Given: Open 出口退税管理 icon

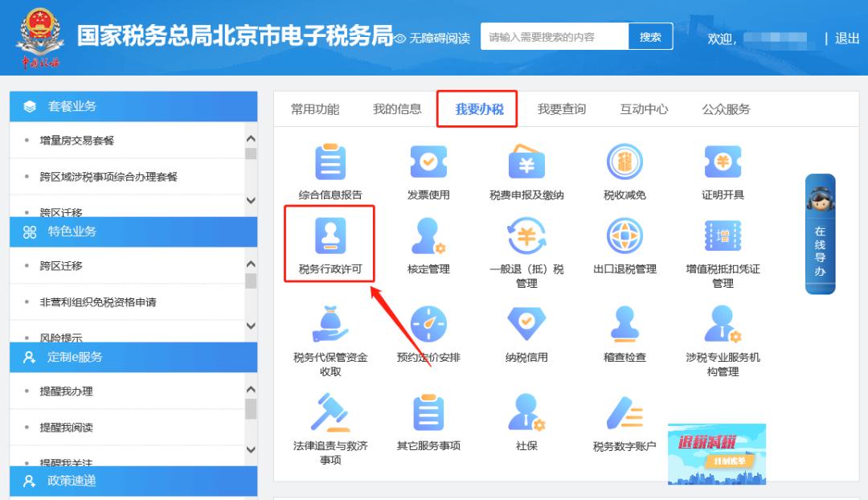Looking at the screenshot, I should click(x=624, y=236).
